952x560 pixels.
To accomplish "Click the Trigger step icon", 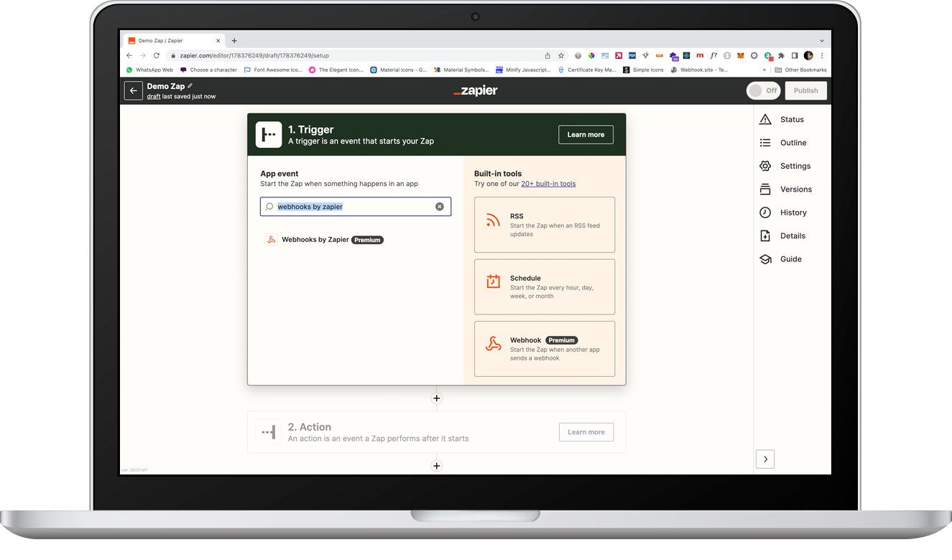I will pyautogui.click(x=269, y=134).
